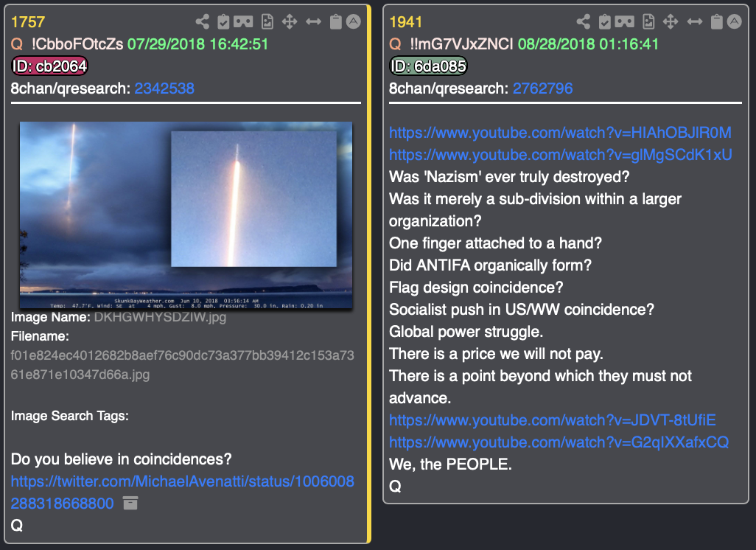
Task: Open the MichaelAvenatti twitter status link
Action: pos(182,492)
